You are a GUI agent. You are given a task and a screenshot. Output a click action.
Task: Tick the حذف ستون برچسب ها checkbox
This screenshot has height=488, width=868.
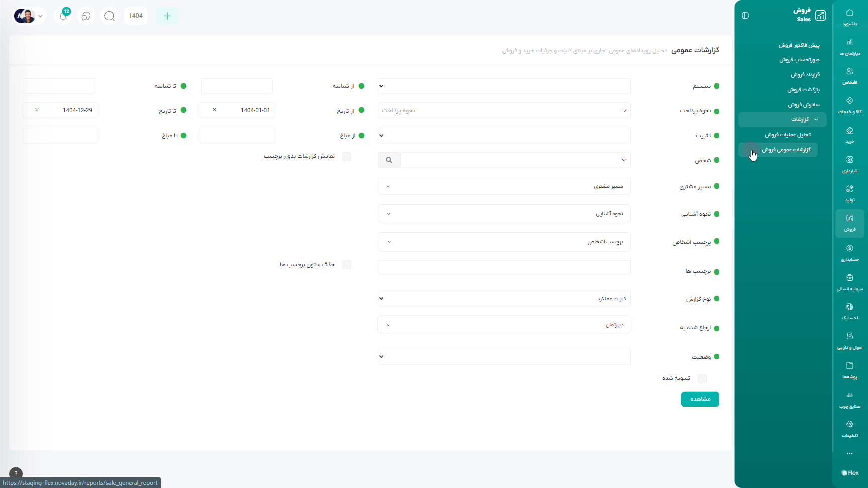[347, 265]
